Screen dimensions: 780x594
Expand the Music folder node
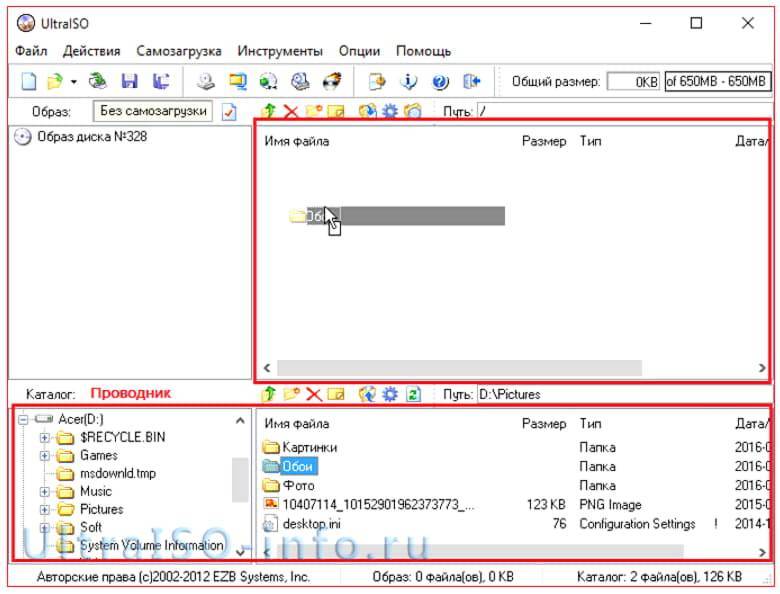(x=45, y=492)
